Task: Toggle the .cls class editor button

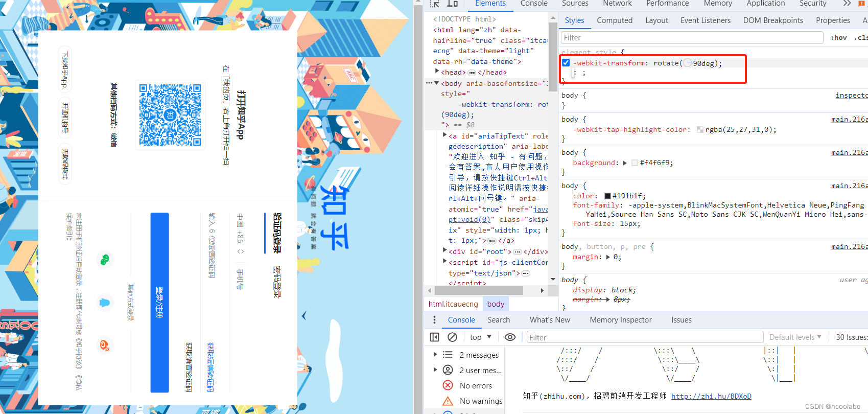Action: tap(861, 37)
